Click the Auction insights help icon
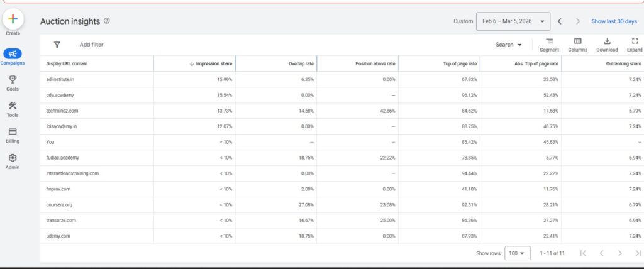The width and height of the screenshot is (644, 269). [x=107, y=21]
